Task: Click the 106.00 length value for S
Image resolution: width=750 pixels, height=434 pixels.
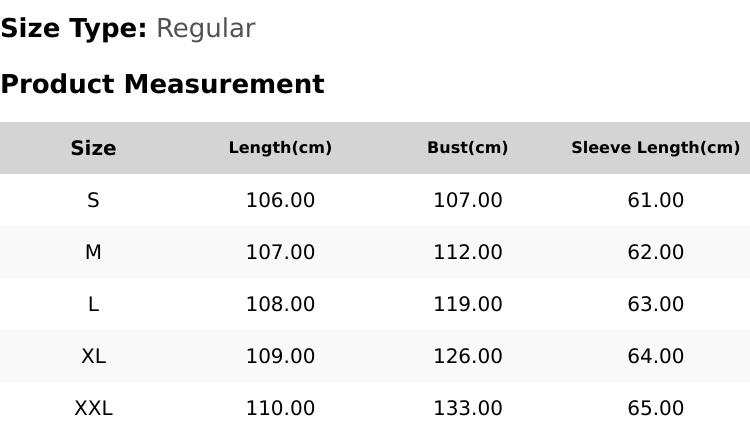Action: click(280, 200)
